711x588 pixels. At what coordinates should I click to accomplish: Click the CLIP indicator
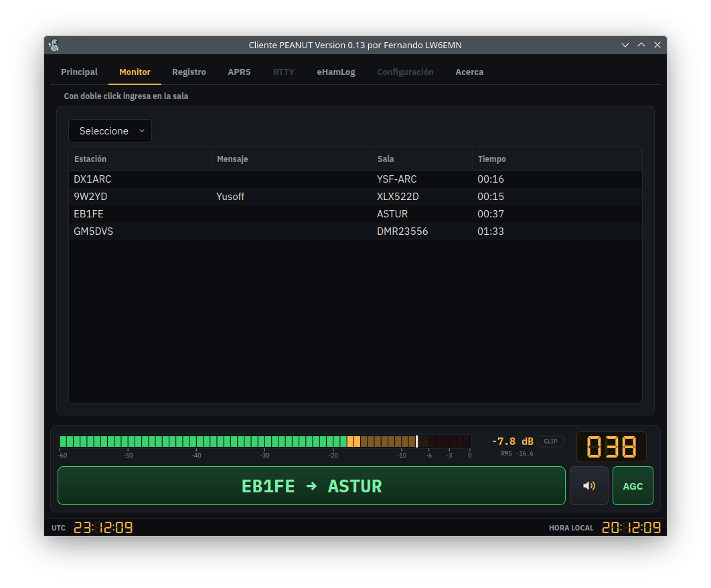(550, 442)
